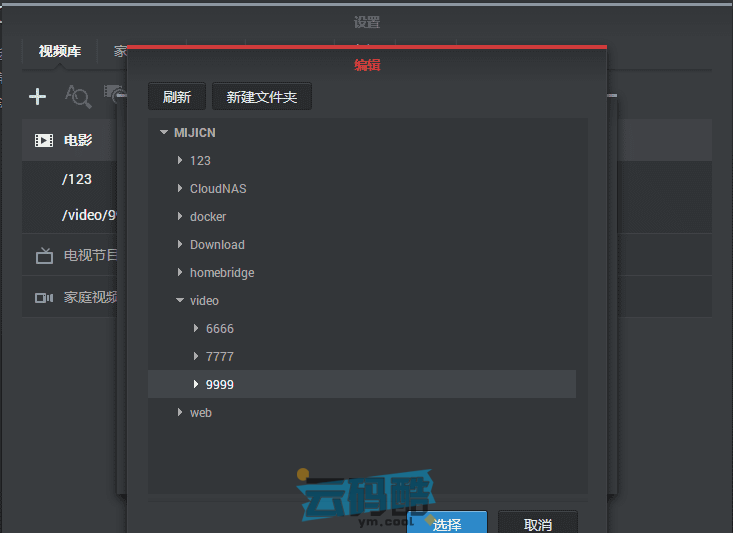Switch to the 视频库 tab
The image size is (733, 533).
[60, 51]
